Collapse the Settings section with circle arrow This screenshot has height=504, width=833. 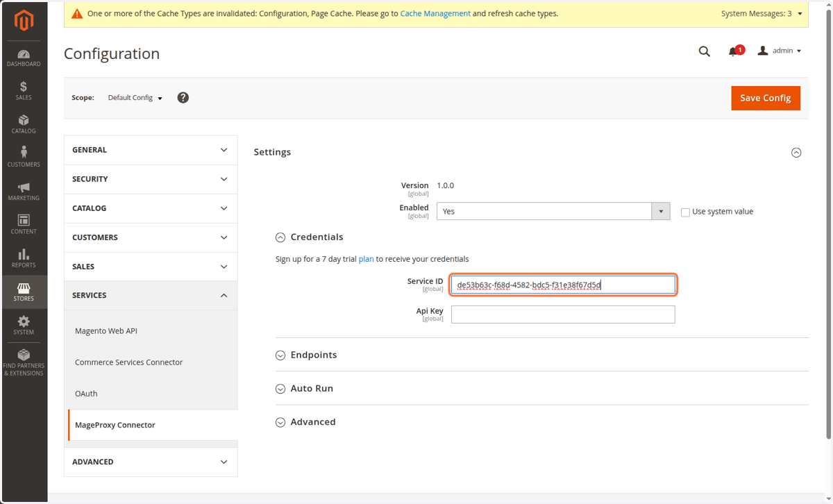796,153
